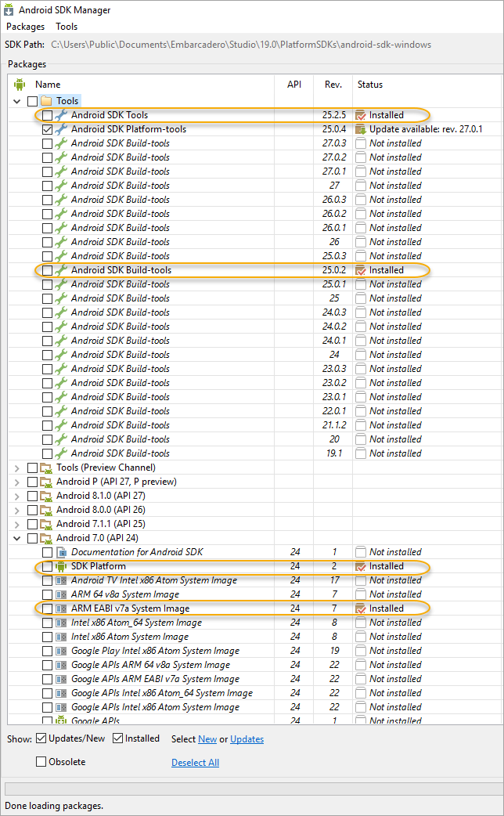Image resolution: width=504 pixels, height=816 pixels.
Task: Click the Android P (API 27) folder icon
Action: [x=46, y=482]
